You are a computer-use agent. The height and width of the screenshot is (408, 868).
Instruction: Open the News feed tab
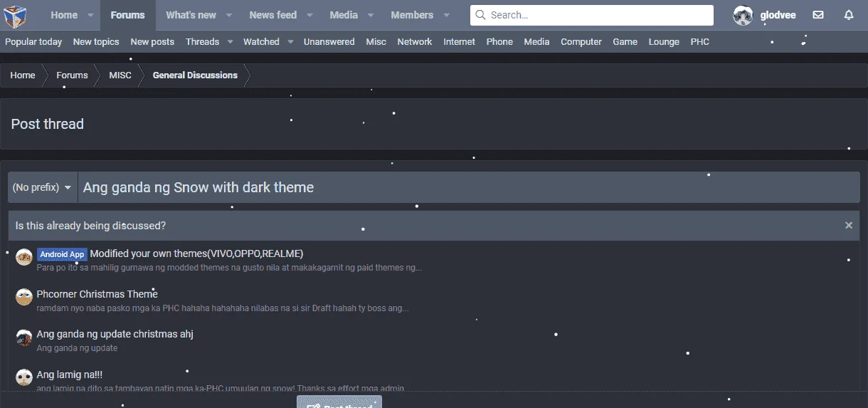pos(272,15)
